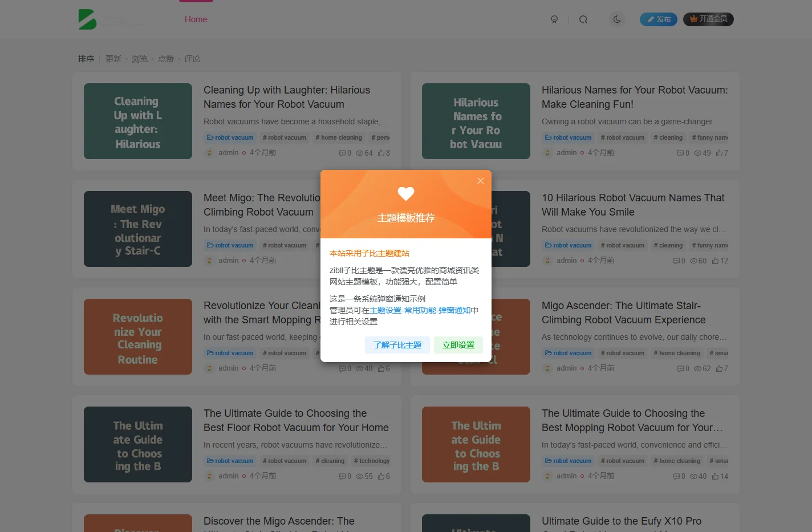Click the green 立即设置 button
This screenshot has height=532, width=812.
[458, 345]
